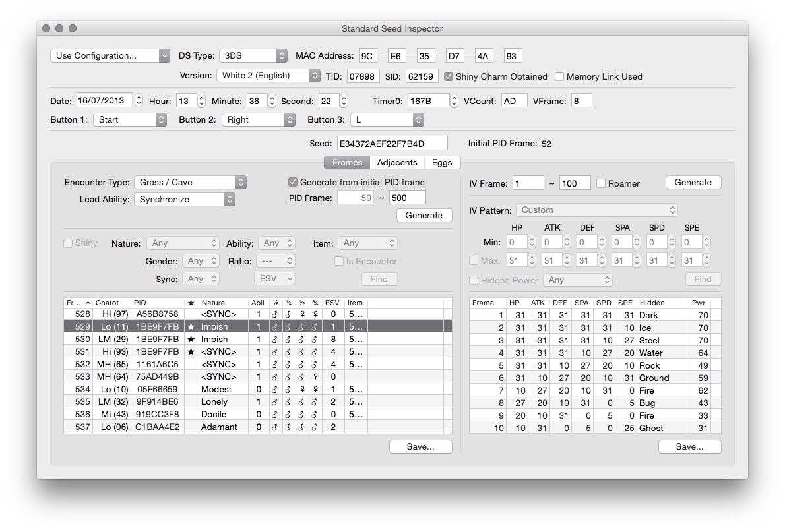Click PID Frame end field 500
The width and height of the screenshot is (785, 532).
[407, 198]
